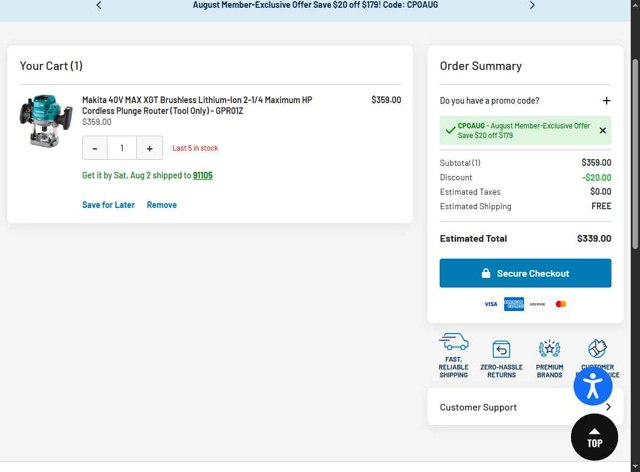The height and width of the screenshot is (472, 640).
Task: Increase router quantity with plus button
Action: coord(149,148)
